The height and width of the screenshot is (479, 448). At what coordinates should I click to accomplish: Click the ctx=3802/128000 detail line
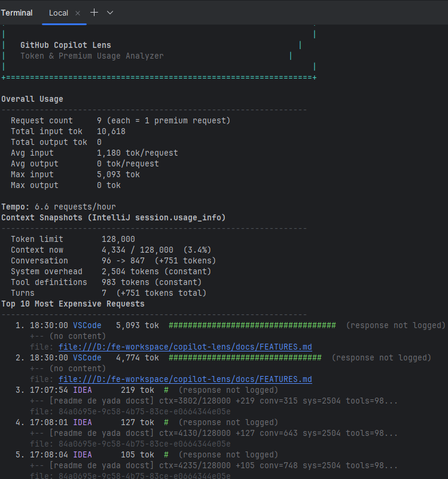pos(214,401)
